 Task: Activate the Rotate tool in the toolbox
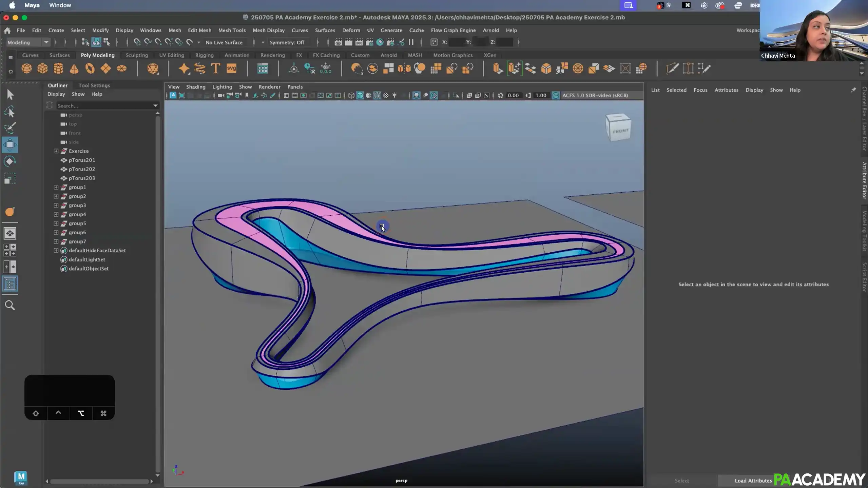(x=10, y=161)
